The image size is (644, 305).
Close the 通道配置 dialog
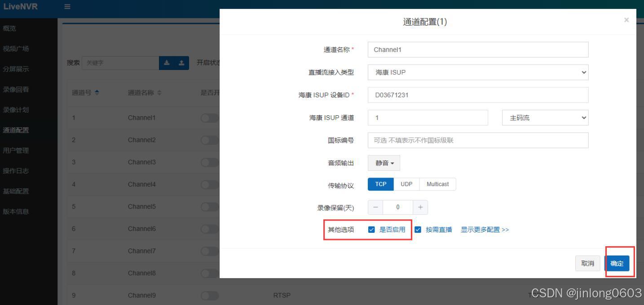(626, 20)
